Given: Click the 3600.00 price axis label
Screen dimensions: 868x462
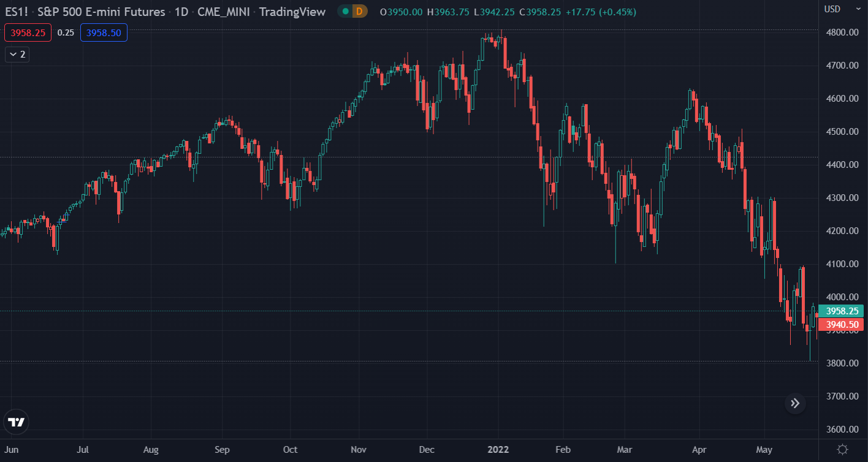Looking at the screenshot, I should click(842, 429).
